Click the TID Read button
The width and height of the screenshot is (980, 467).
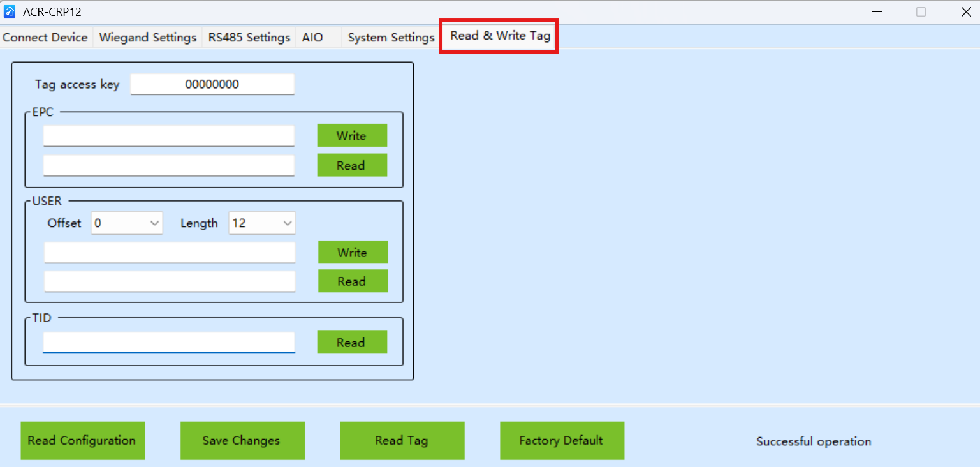coord(352,342)
